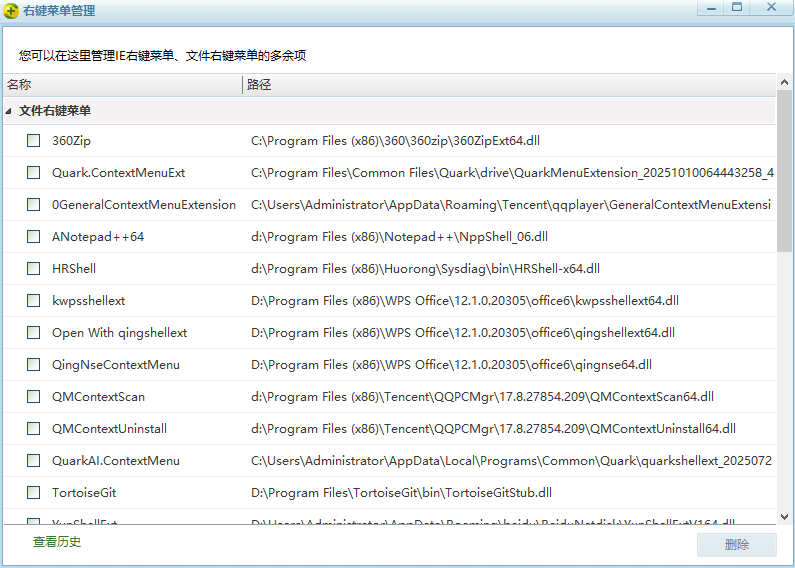Viewport: 795px width, 568px height.
Task: Check the QMContextScan checkbox
Action: (x=33, y=396)
